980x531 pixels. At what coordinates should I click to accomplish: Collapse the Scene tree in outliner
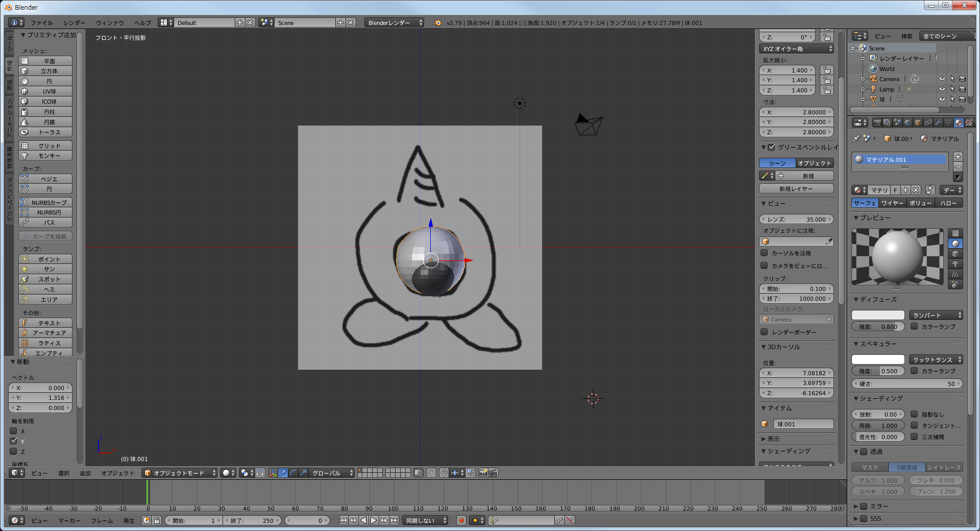[853, 49]
